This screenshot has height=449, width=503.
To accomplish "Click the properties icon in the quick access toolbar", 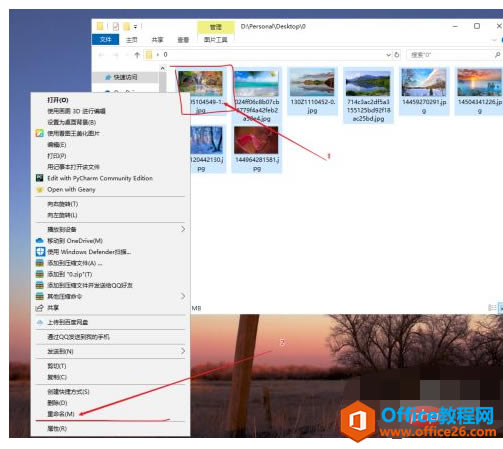I will 115,26.
